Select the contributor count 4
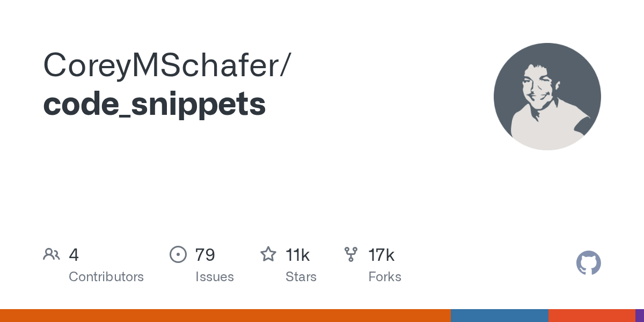The height and width of the screenshot is (322, 644). click(74, 255)
